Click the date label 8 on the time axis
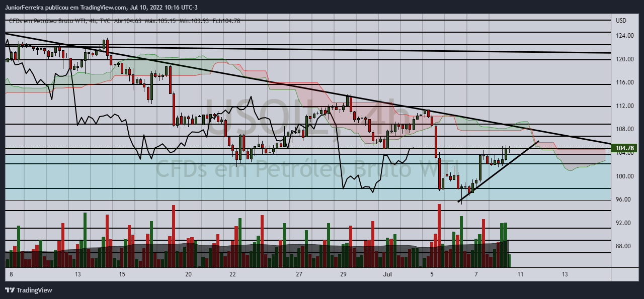 pyautogui.click(x=11, y=274)
